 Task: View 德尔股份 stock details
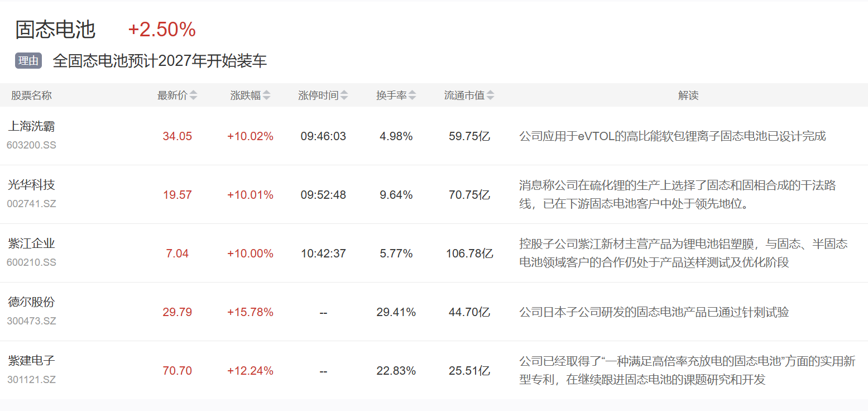click(x=31, y=302)
